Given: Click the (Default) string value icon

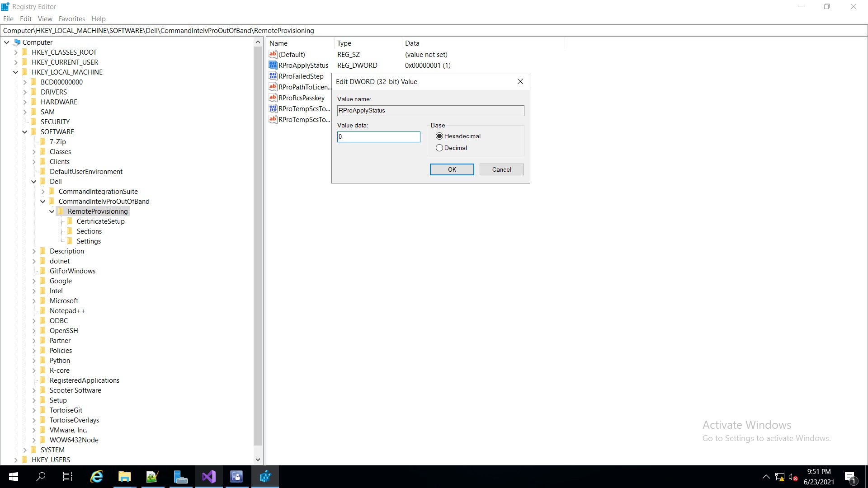Looking at the screenshot, I should pyautogui.click(x=273, y=54).
